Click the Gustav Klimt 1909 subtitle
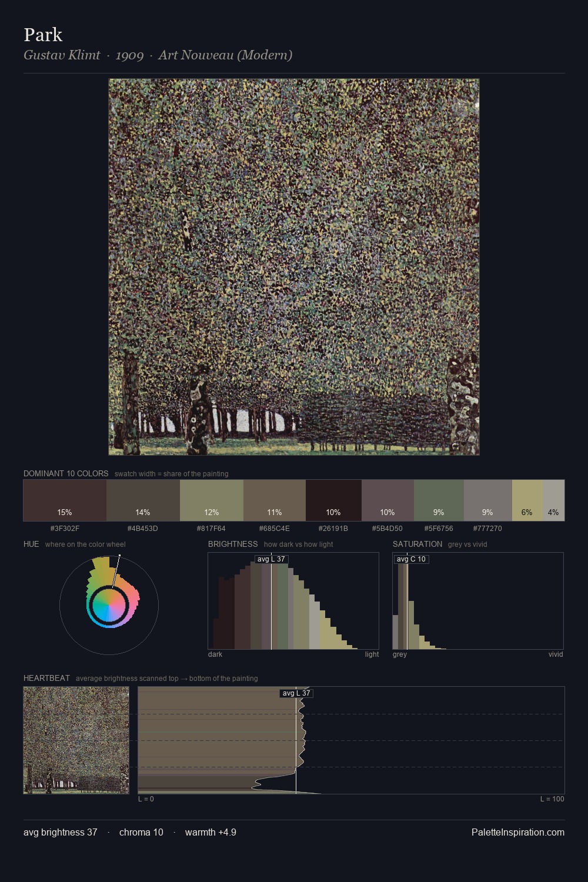This screenshot has height=882, width=588. (x=158, y=55)
